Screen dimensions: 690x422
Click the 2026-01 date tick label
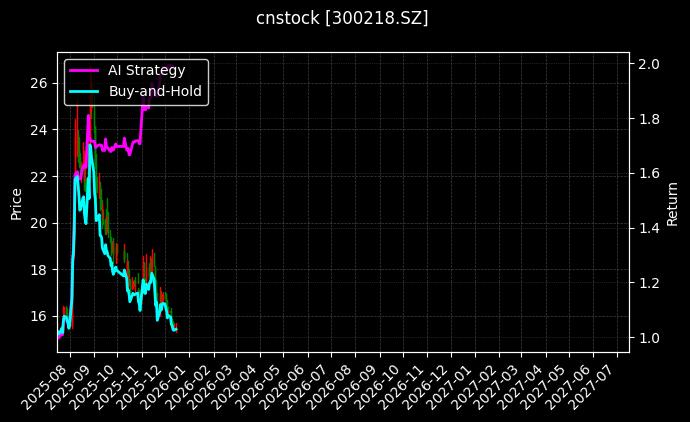(165, 386)
